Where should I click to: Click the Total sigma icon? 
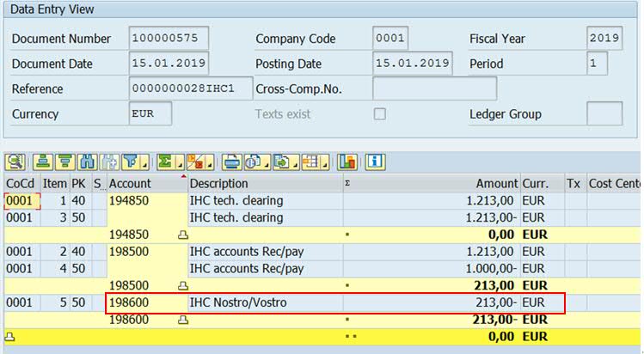[x=163, y=162]
